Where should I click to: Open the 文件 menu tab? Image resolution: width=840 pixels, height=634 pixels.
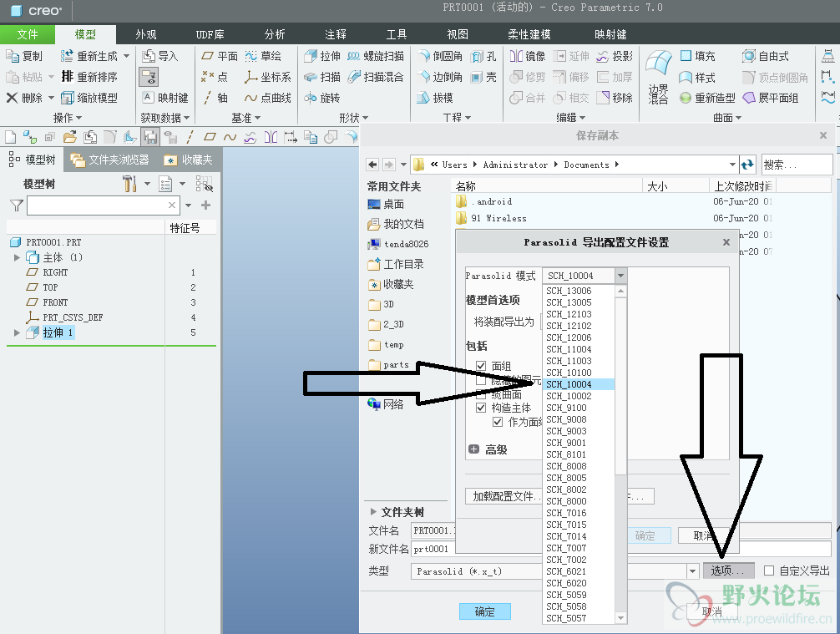point(28,34)
